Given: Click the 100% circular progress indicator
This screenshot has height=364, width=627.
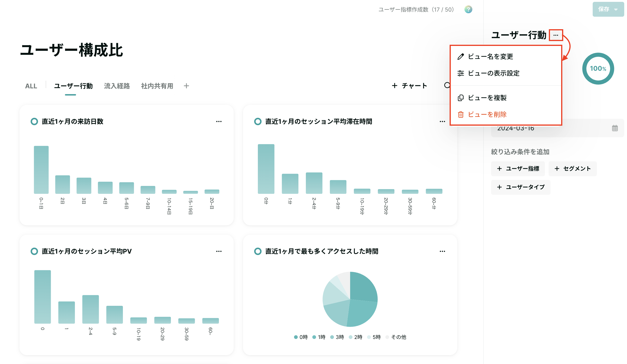Looking at the screenshot, I should click(598, 68).
